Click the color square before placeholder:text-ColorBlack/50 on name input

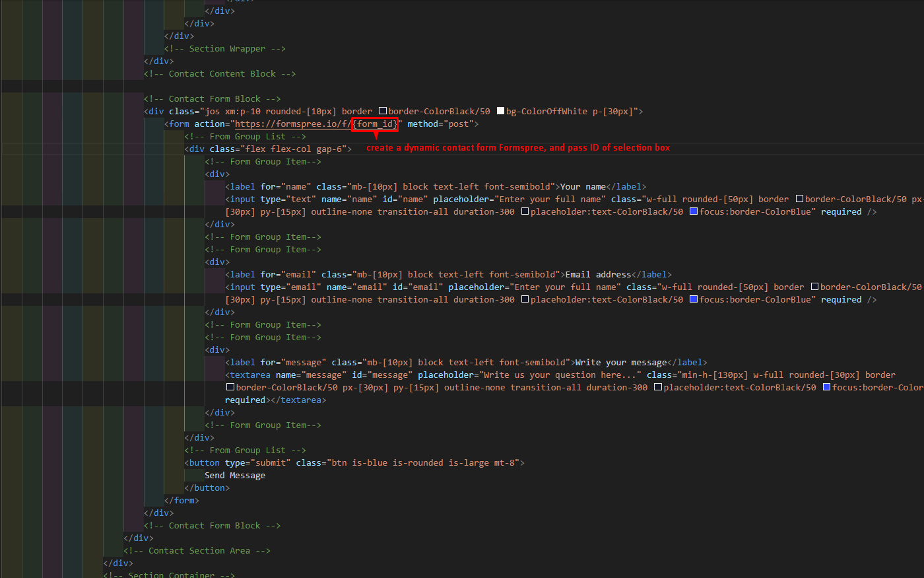pos(525,211)
